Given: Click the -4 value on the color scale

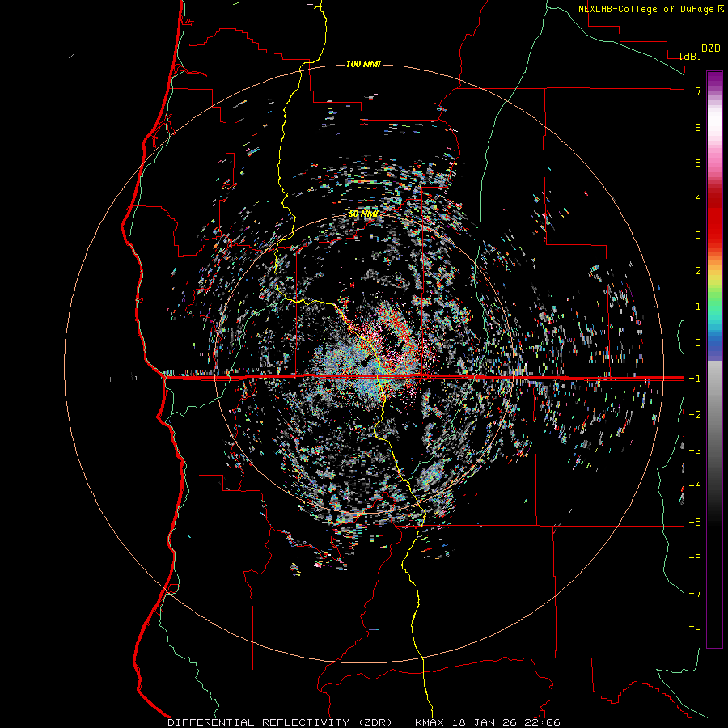Looking at the screenshot, I should point(695,486).
